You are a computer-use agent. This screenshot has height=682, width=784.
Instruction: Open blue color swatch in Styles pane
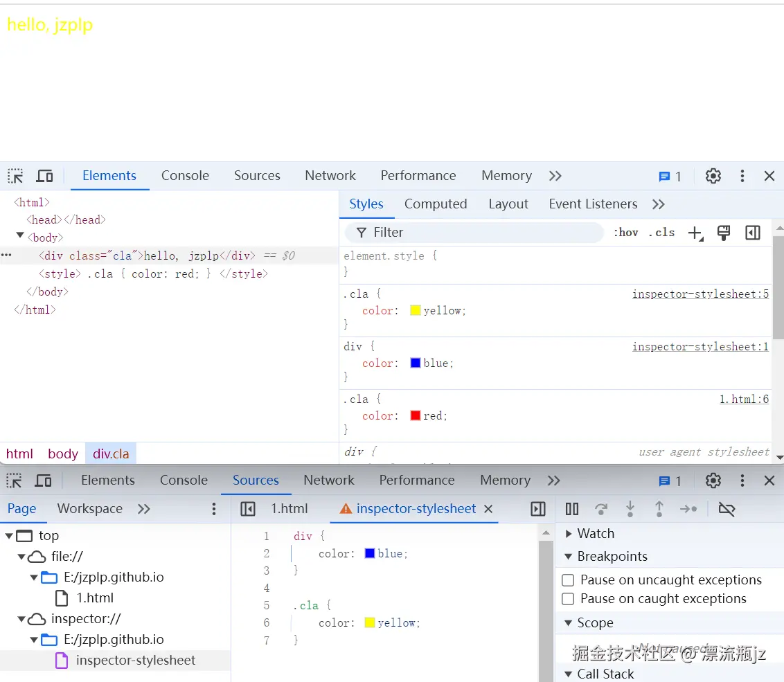click(415, 363)
